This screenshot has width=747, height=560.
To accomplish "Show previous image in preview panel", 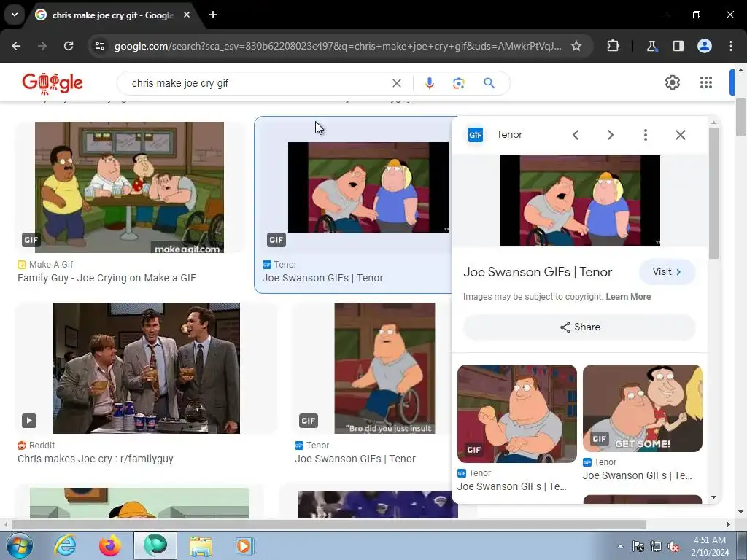I will (x=576, y=135).
